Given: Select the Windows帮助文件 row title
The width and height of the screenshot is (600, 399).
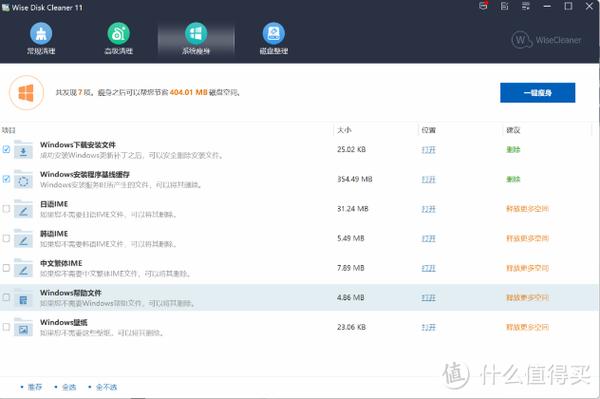Looking at the screenshot, I should coord(70,293).
